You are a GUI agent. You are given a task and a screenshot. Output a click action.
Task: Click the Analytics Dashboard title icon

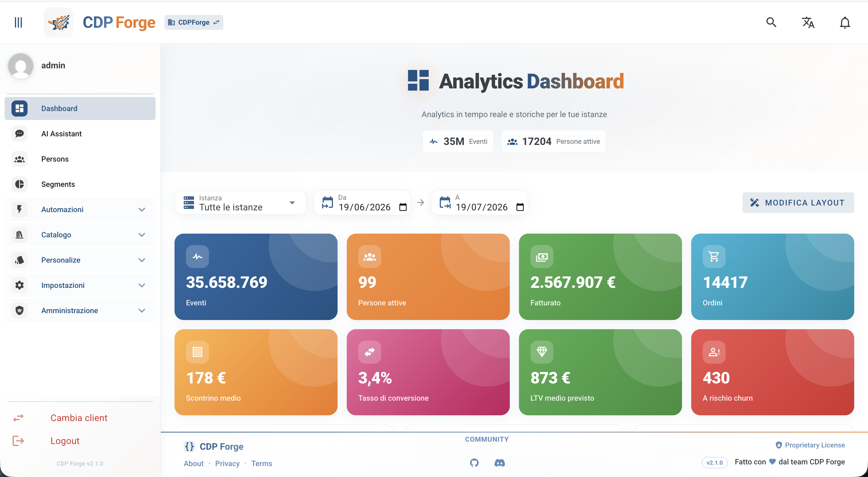coord(418,81)
